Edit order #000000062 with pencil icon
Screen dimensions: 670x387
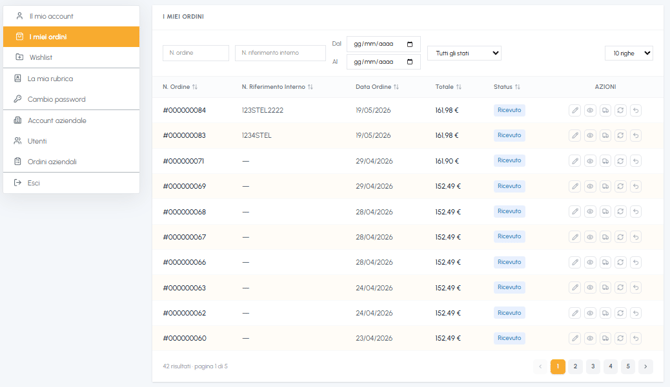coord(575,313)
